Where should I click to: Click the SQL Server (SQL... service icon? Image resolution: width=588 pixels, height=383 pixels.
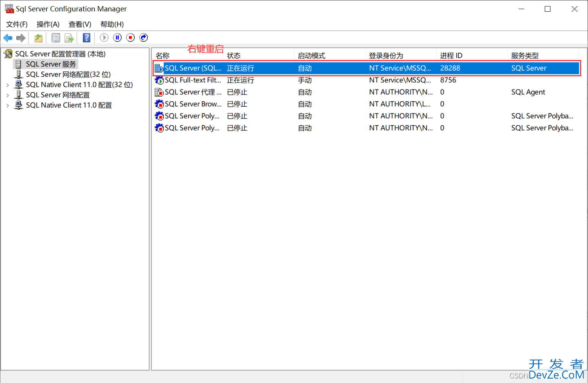click(159, 68)
